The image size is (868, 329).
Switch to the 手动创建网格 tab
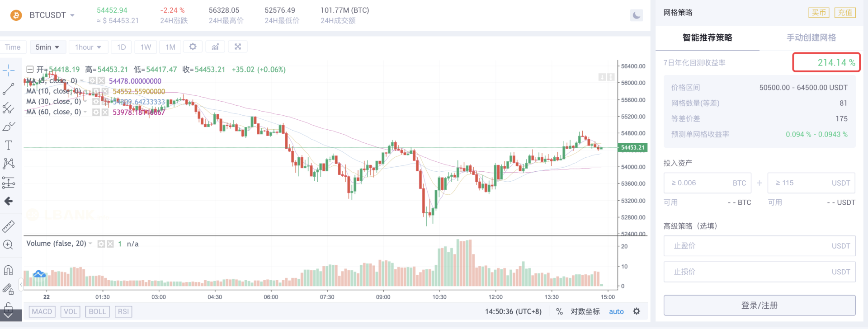pyautogui.click(x=811, y=38)
